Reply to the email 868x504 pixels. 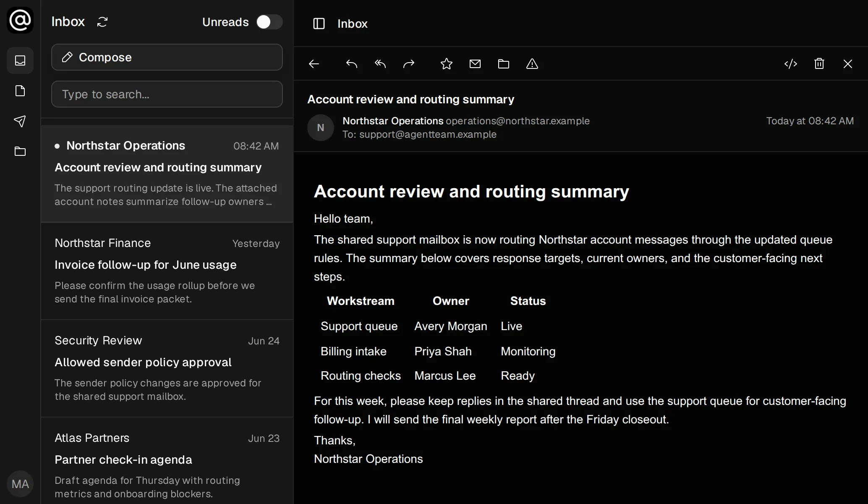(352, 64)
